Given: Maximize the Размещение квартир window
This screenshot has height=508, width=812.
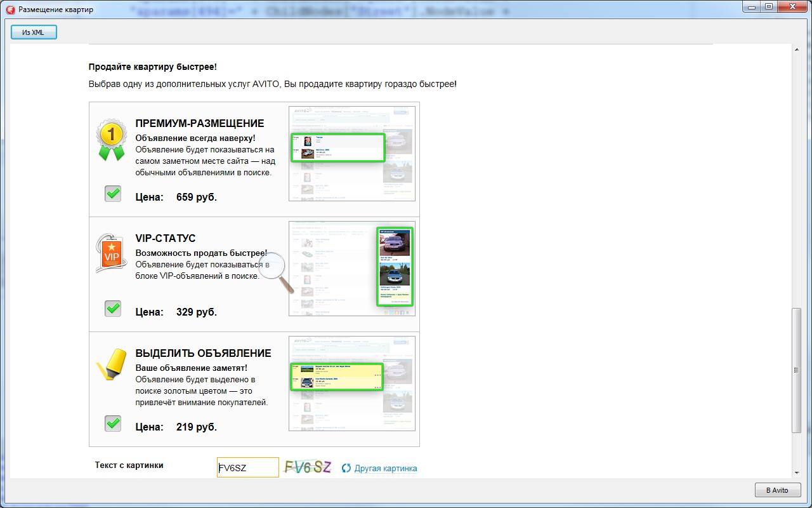Looking at the screenshot, I should click(x=769, y=7).
